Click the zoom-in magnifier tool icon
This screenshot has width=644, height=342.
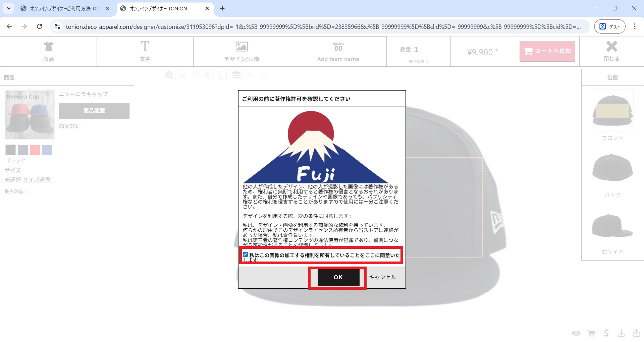click(x=169, y=75)
